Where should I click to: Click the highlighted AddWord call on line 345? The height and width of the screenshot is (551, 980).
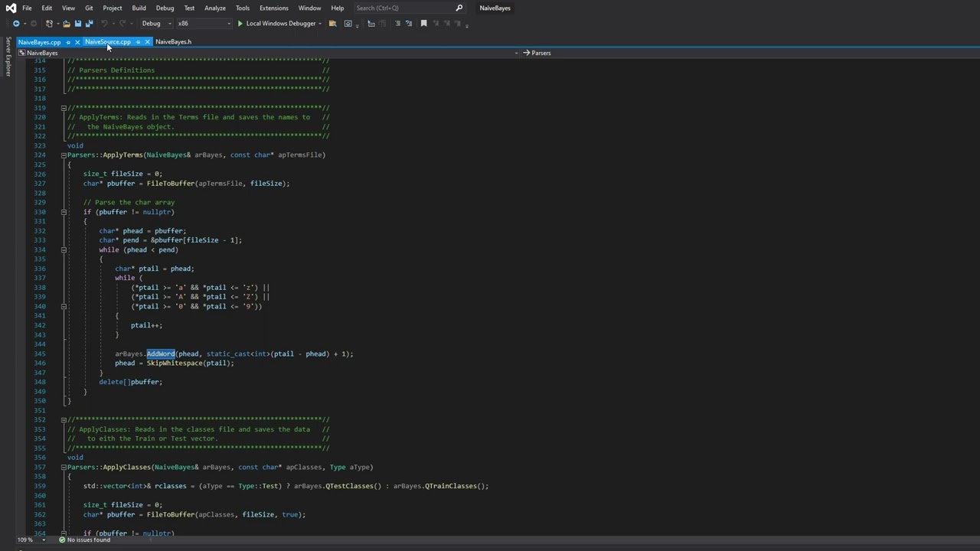[x=161, y=354]
